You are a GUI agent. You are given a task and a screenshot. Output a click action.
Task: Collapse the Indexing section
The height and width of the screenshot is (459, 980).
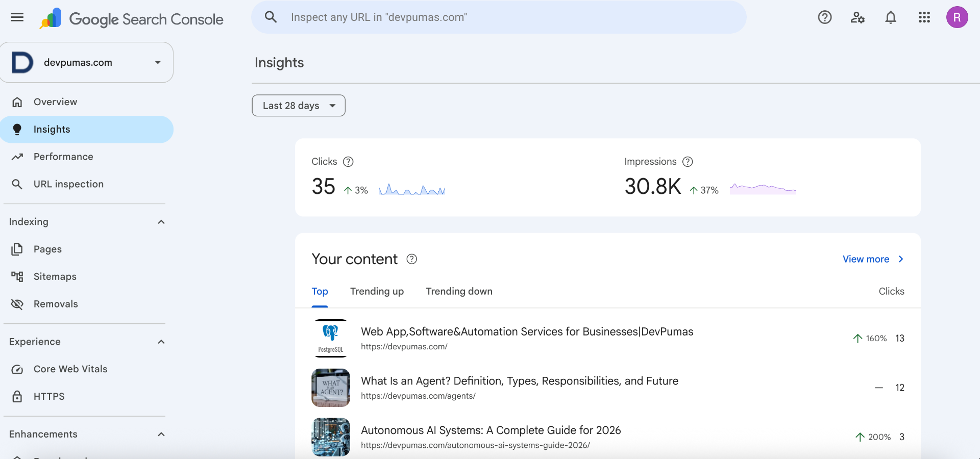click(x=161, y=222)
